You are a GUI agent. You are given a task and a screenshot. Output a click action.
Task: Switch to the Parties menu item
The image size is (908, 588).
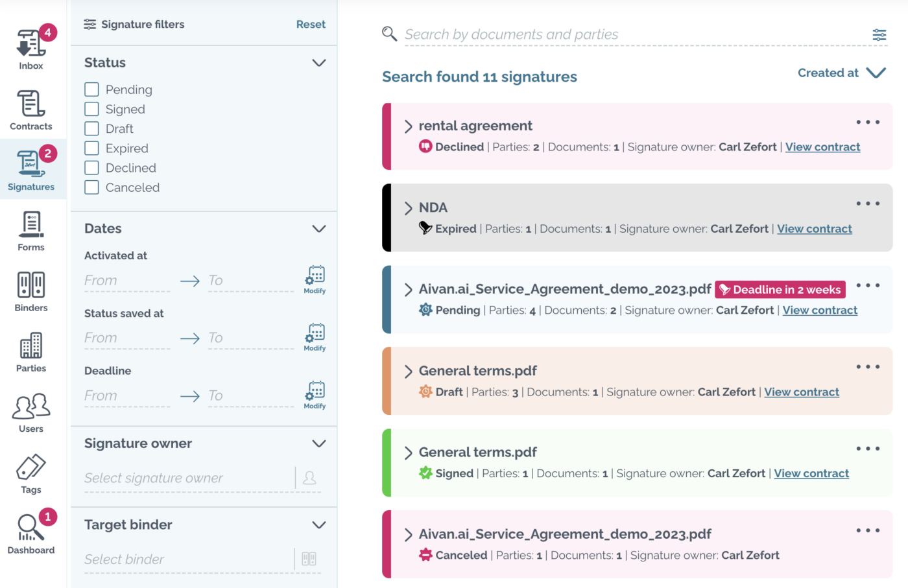point(30,352)
